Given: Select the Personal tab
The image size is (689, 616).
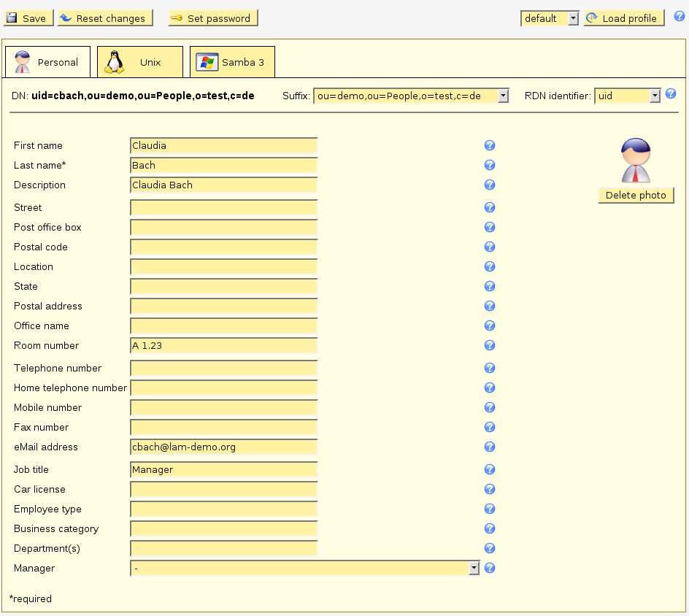Looking at the screenshot, I should click(x=47, y=62).
